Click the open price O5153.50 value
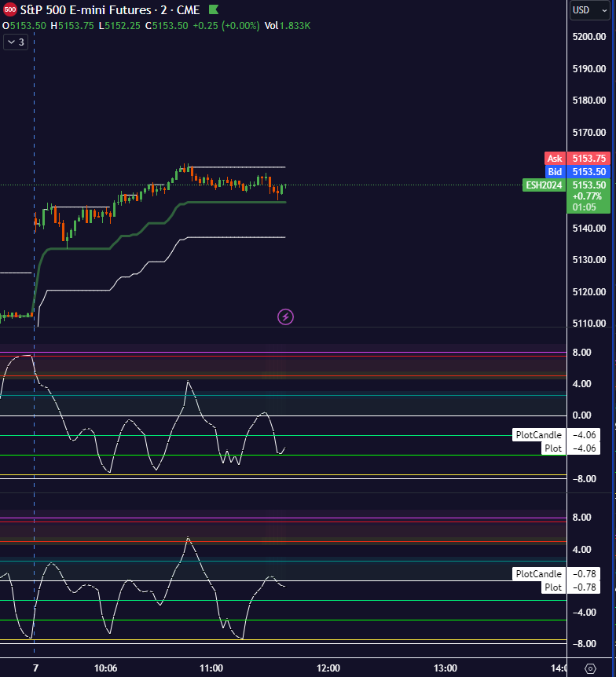 24,26
